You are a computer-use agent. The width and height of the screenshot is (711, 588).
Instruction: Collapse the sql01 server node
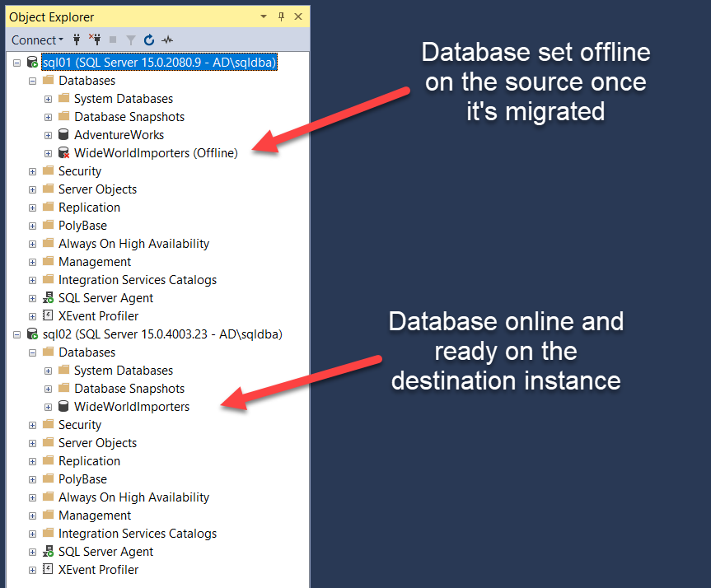pyautogui.click(x=16, y=63)
